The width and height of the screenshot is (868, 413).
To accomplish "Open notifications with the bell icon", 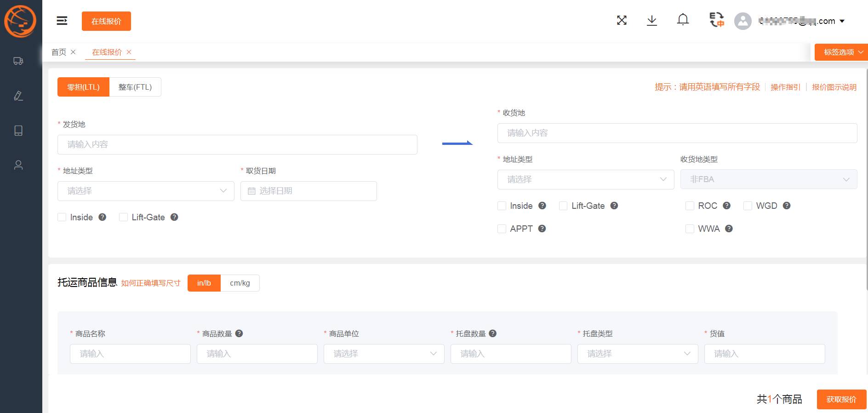I will click(683, 20).
